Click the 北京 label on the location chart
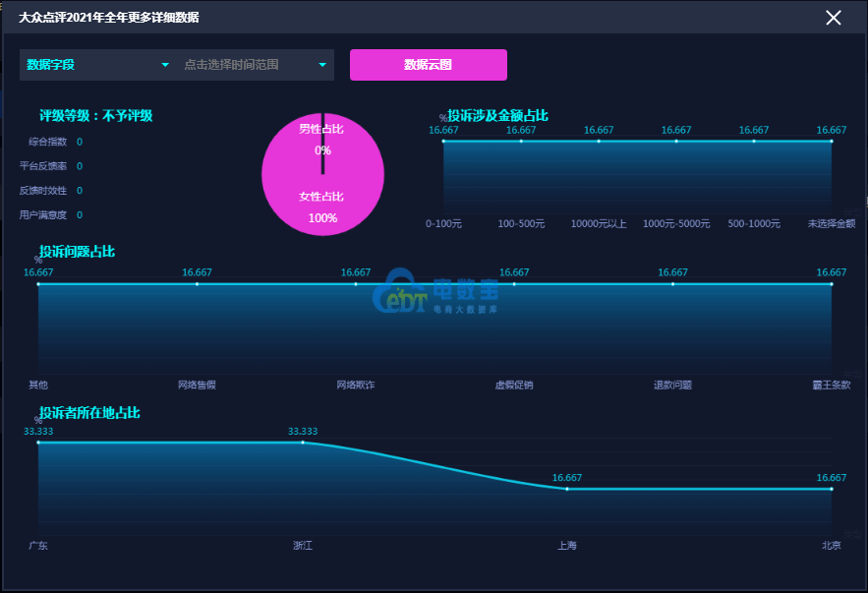868x593 pixels. point(832,545)
